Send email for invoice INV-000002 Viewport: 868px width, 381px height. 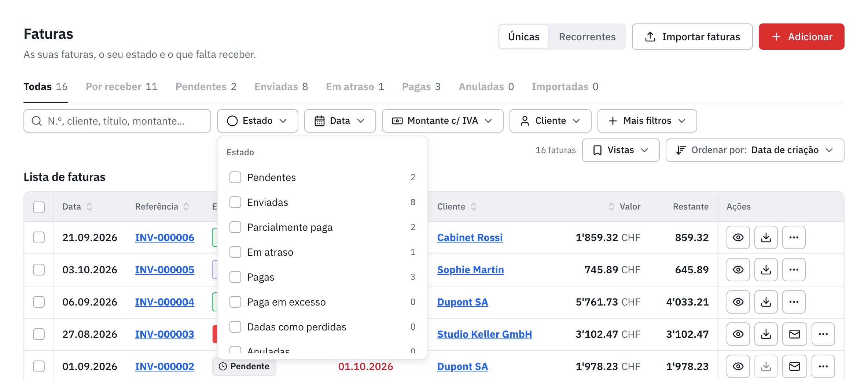(794, 366)
